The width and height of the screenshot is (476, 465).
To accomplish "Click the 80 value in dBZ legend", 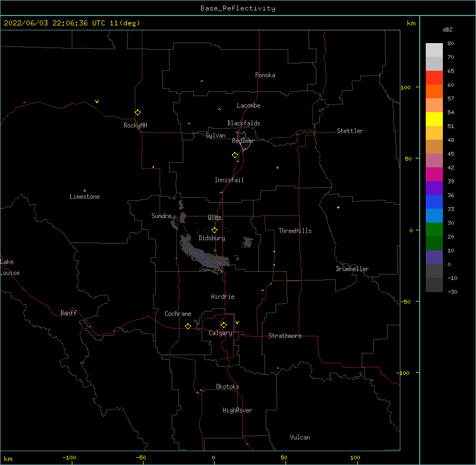I will coord(451,44).
